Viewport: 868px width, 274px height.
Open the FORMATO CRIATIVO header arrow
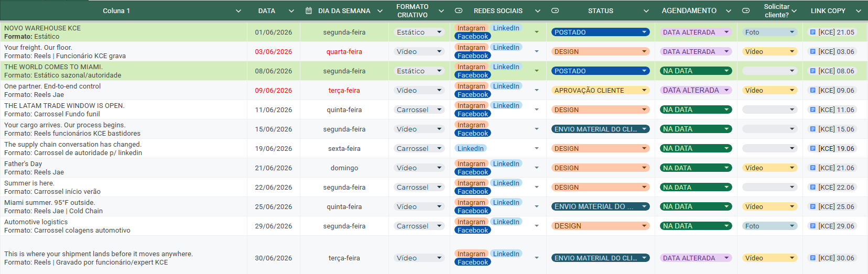(441, 10)
